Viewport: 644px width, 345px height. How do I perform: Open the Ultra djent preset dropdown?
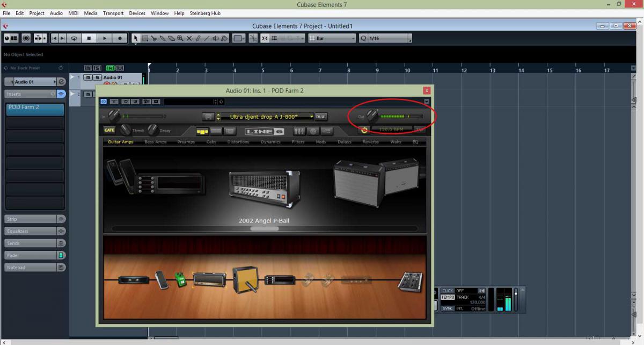point(311,117)
